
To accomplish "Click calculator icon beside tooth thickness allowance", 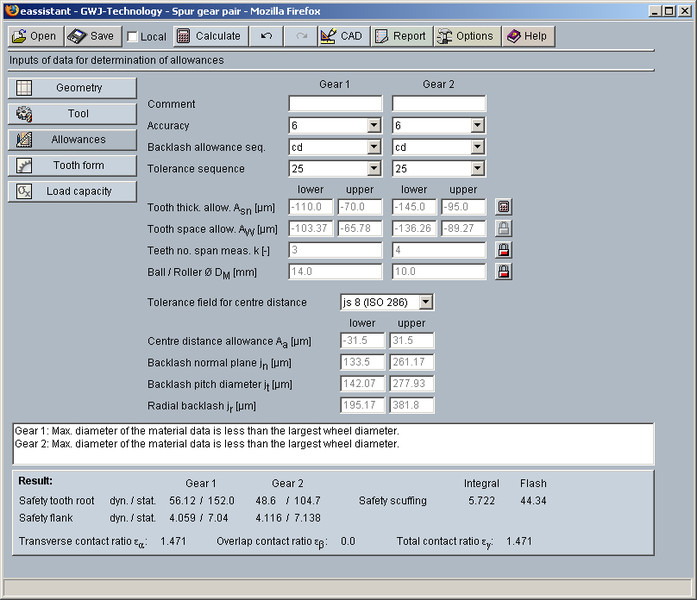I will point(504,207).
